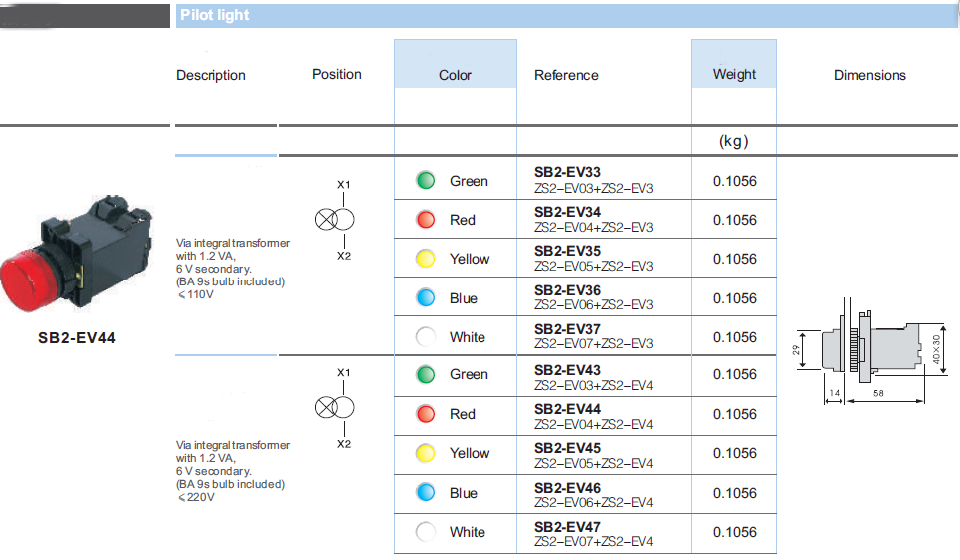Select the red pilot light product photo

(76, 254)
